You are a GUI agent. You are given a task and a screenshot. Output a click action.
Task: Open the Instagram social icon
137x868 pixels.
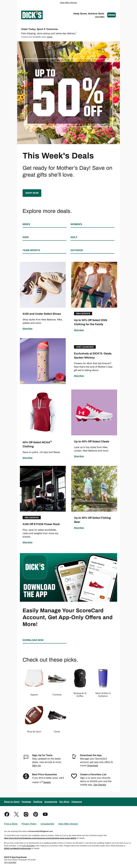pyautogui.click(x=26, y=814)
